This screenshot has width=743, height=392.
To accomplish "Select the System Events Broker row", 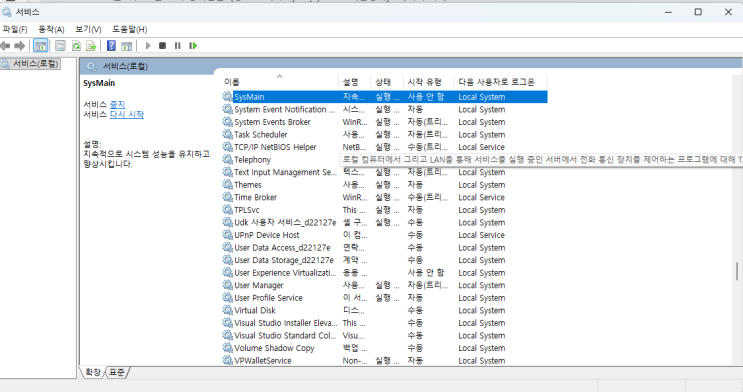I will [384, 122].
